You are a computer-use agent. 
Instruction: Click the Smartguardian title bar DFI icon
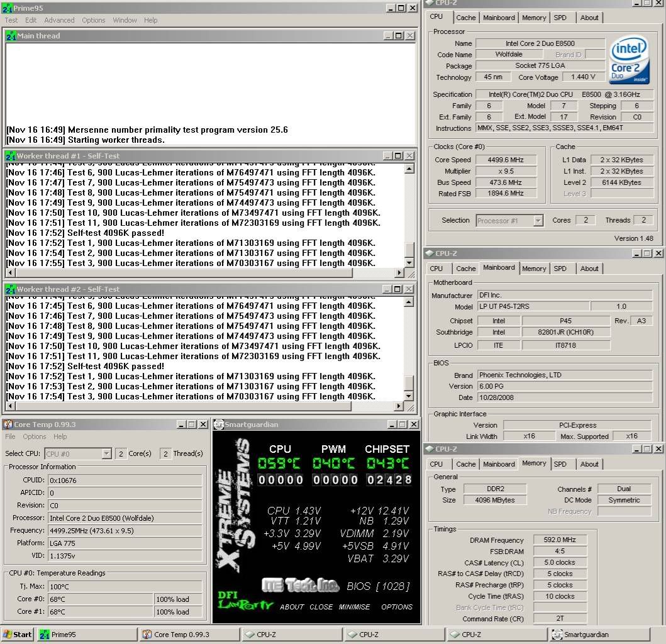(x=218, y=425)
